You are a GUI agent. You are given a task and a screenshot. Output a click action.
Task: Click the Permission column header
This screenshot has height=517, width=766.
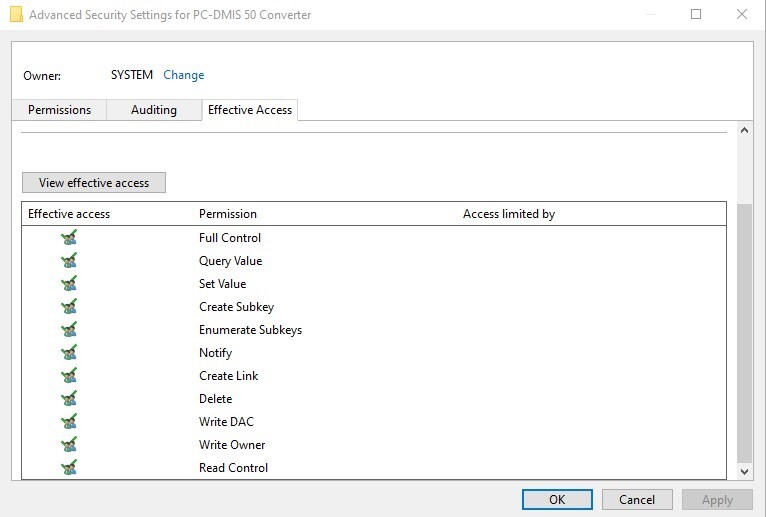click(x=228, y=214)
